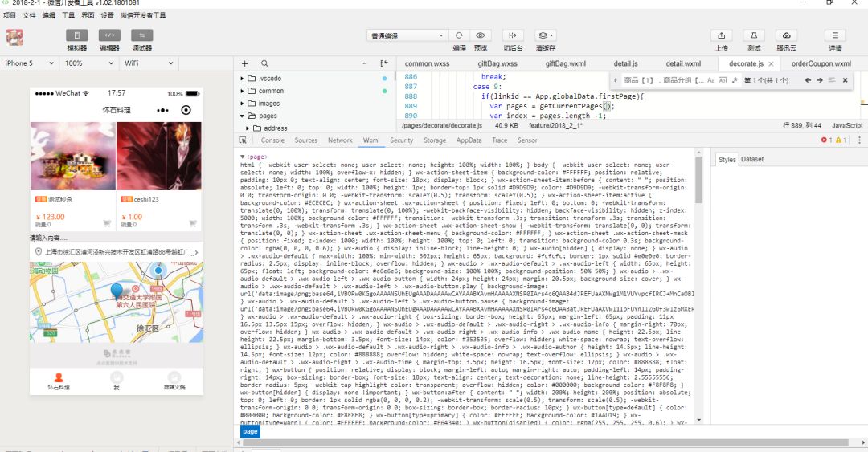Close the find widget
Image resolution: width=868 pixels, height=452 pixels.
845,80
